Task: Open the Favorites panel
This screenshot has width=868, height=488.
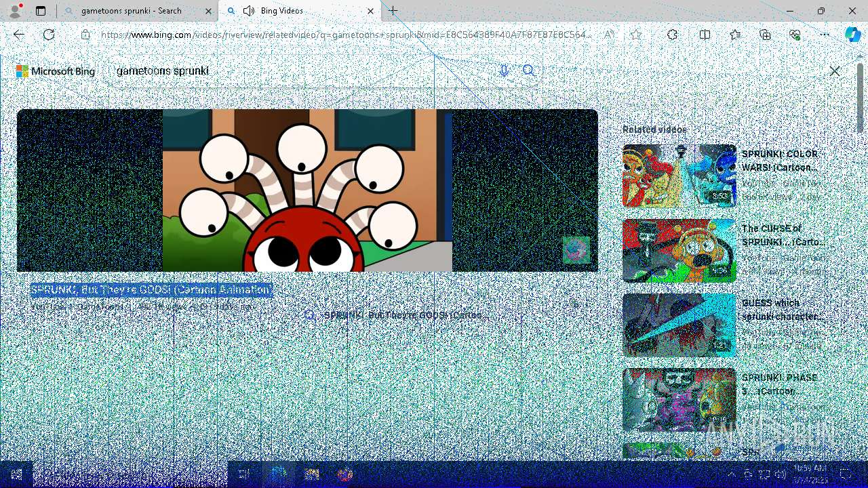Action: [735, 35]
